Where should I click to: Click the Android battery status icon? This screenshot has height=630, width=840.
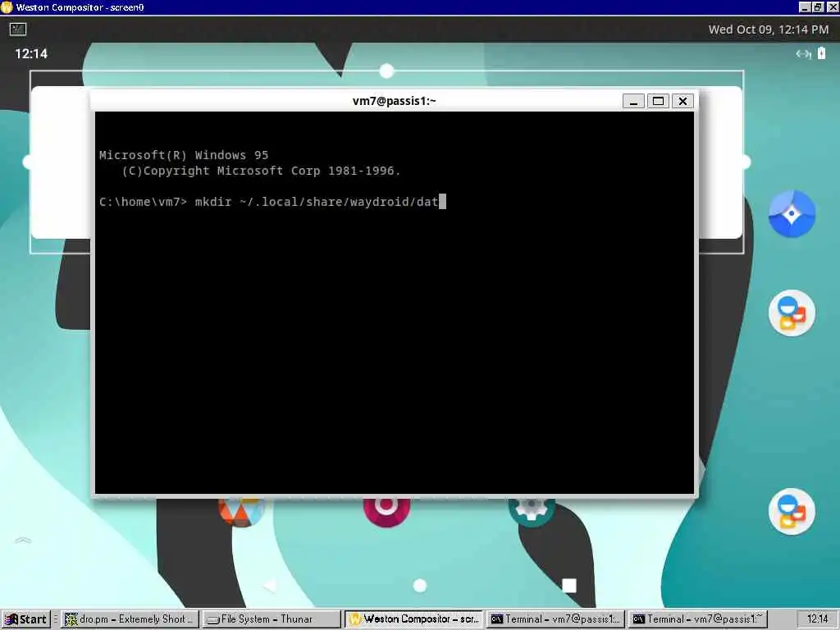point(822,53)
